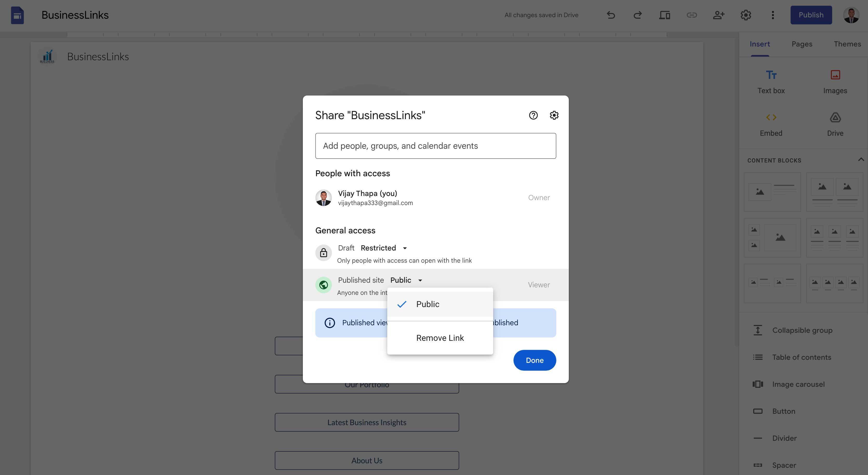Screen dimensions: 868x475
Task: Click Vijay Thapa profile photo in dialog
Action: pyautogui.click(x=323, y=198)
